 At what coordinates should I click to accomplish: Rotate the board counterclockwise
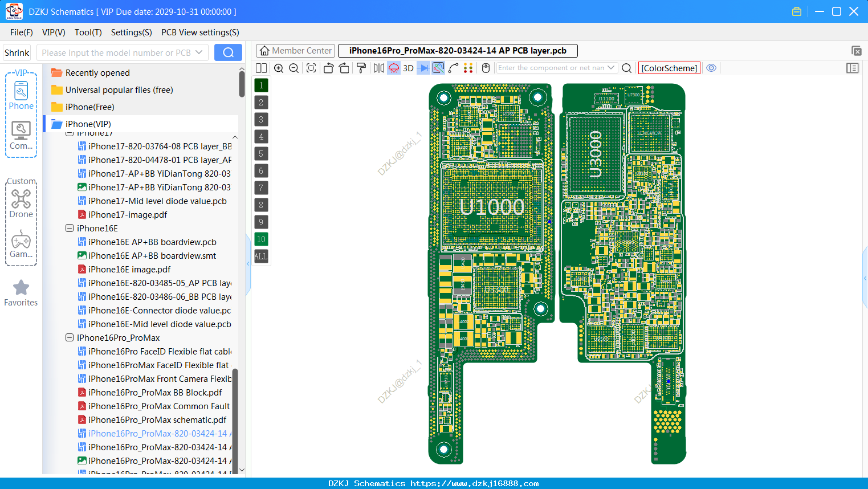[x=328, y=68]
